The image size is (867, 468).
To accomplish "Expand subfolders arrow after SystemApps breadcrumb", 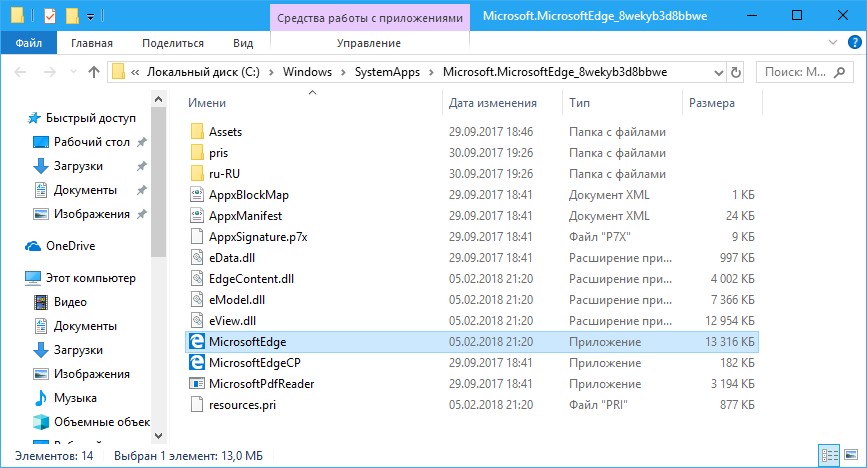I will coord(431,72).
